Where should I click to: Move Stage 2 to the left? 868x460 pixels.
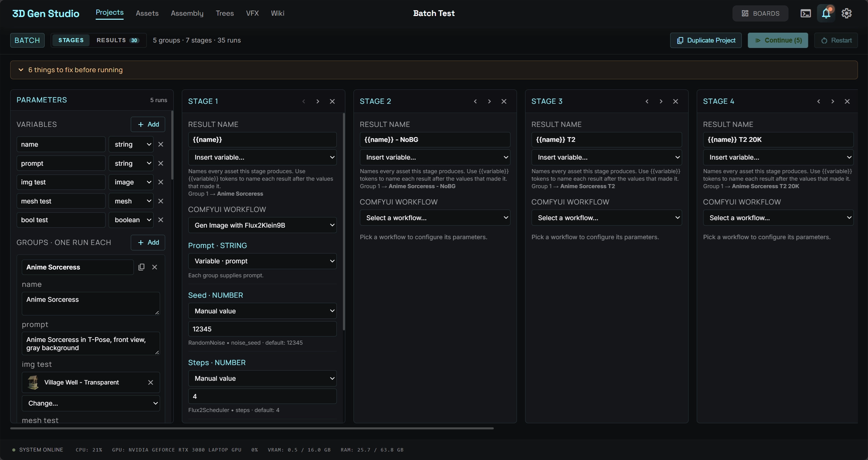pos(475,101)
